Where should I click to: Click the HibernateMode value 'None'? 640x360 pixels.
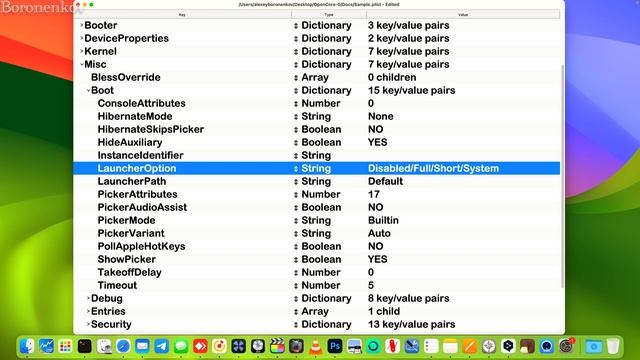tap(380, 116)
